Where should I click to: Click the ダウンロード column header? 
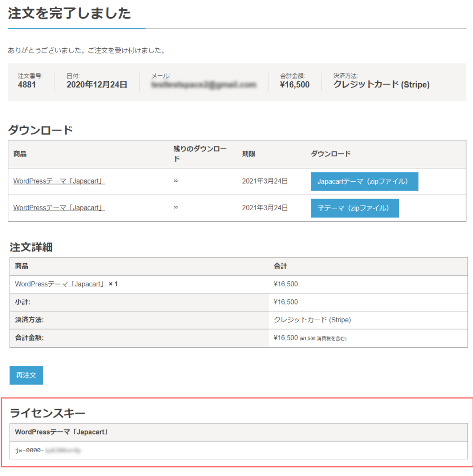(331, 153)
